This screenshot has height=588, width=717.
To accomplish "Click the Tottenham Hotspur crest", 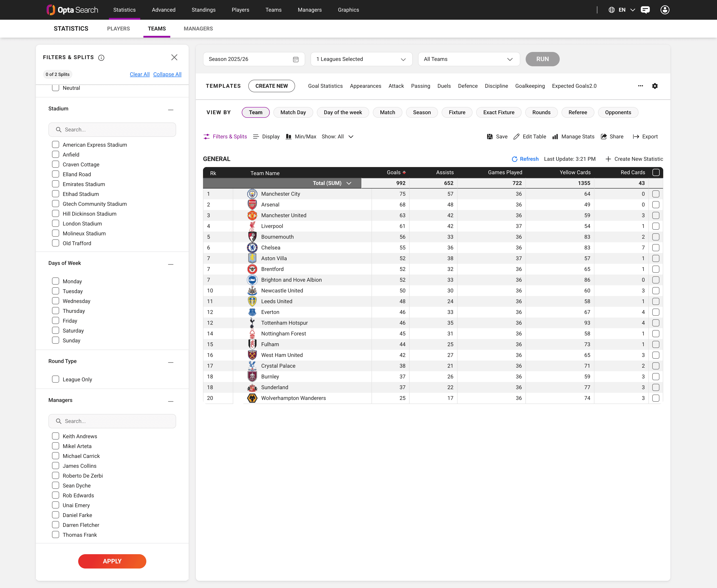I will tap(252, 323).
